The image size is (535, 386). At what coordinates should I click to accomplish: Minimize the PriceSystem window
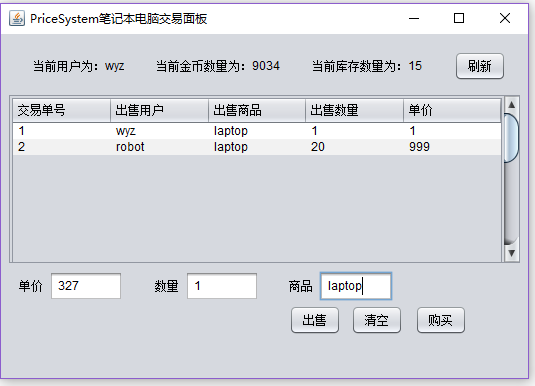tap(414, 18)
